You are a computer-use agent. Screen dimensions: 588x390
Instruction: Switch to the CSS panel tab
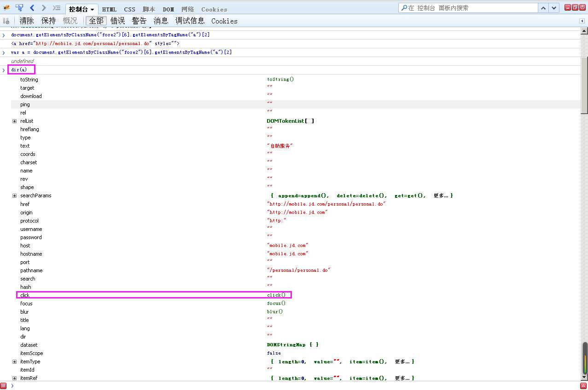129,9
